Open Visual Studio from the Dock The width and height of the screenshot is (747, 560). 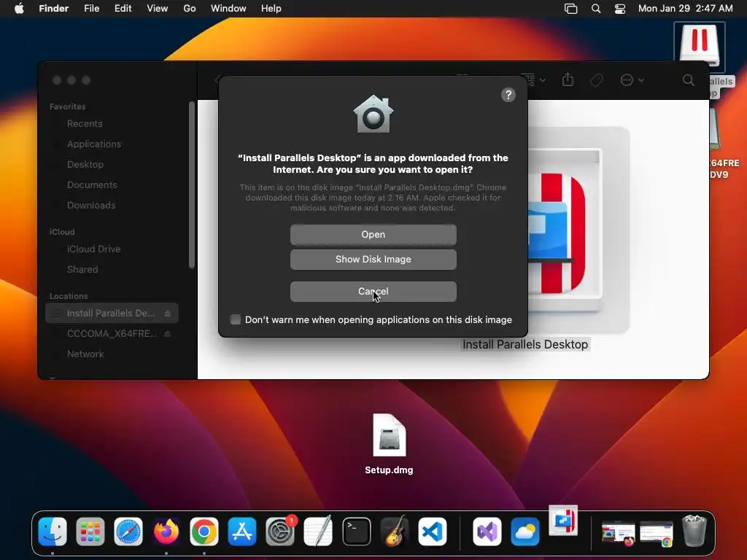[x=487, y=532]
